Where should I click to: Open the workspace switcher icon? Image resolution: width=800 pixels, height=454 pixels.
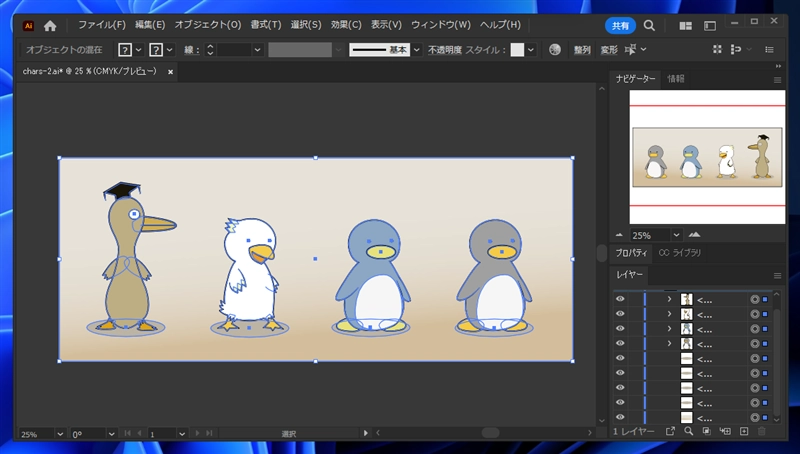pyautogui.click(x=710, y=26)
